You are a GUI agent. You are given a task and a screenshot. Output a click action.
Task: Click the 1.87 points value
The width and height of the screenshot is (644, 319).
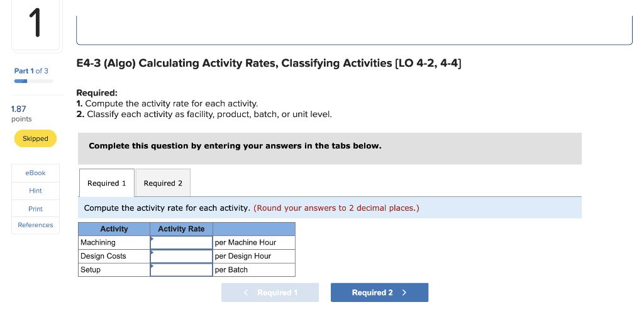pos(18,109)
